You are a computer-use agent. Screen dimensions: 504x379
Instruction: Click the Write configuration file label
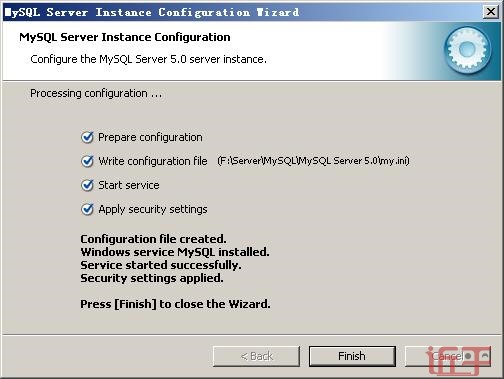coord(153,161)
